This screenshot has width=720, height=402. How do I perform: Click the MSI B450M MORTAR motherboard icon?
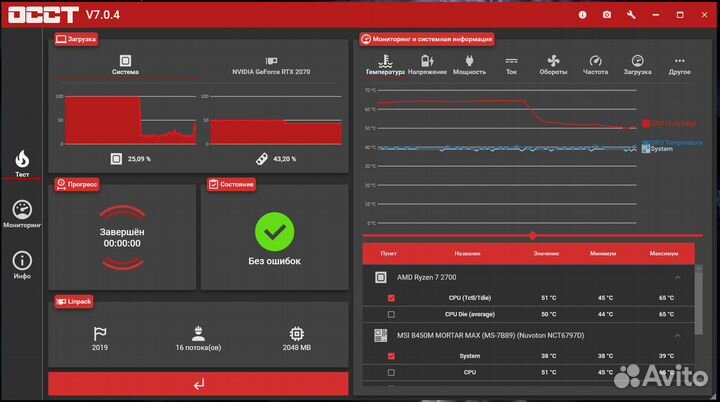[381, 335]
